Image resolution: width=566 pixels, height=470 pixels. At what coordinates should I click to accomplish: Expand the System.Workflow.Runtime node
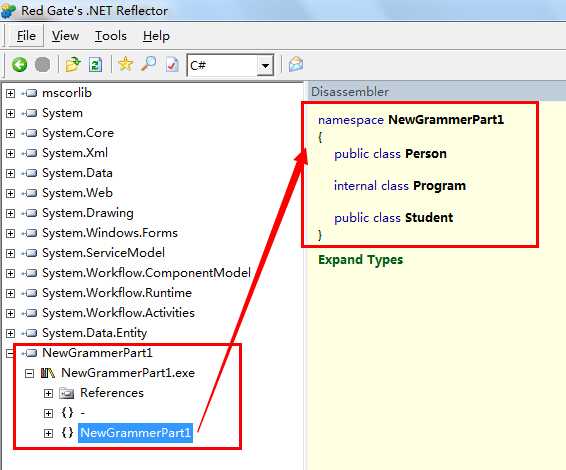(x=10, y=293)
